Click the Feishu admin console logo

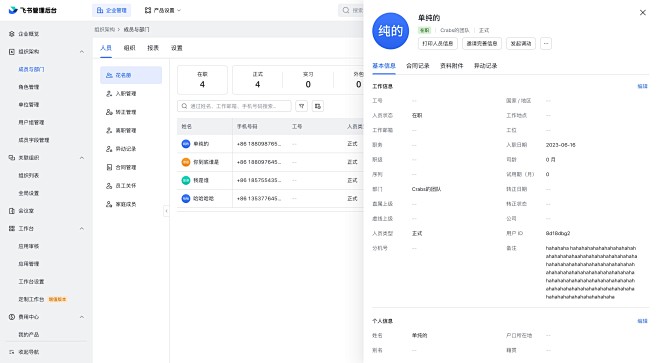point(33,10)
